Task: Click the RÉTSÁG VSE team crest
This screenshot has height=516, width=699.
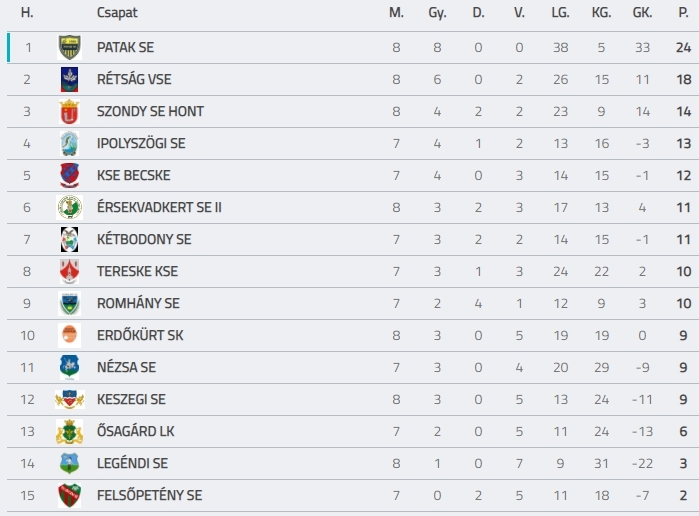Action: [x=70, y=79]
